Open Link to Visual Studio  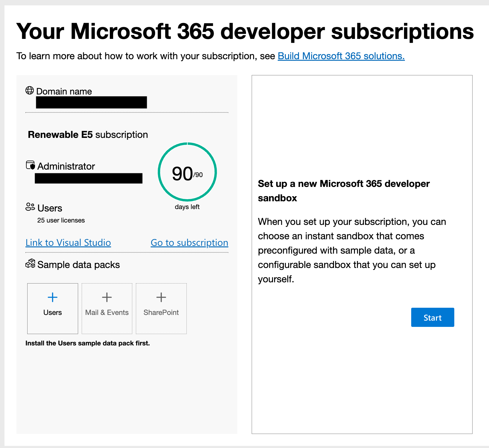point(68,243)
